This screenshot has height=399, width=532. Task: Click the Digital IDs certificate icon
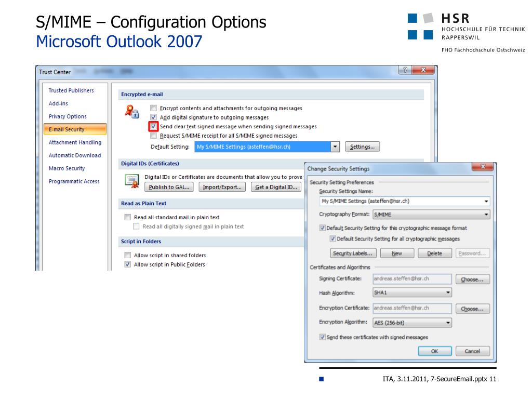click(131, 181)
